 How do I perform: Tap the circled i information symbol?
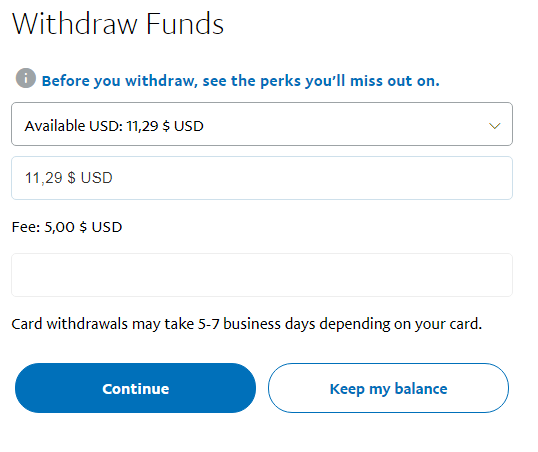coord(26,78)
